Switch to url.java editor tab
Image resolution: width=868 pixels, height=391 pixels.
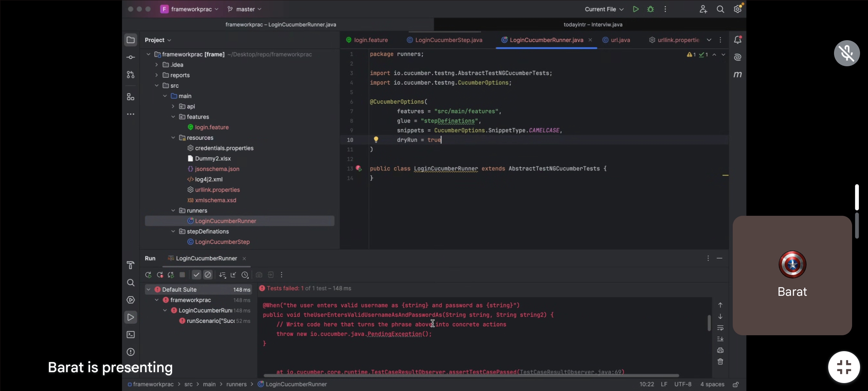coord(616,40)
